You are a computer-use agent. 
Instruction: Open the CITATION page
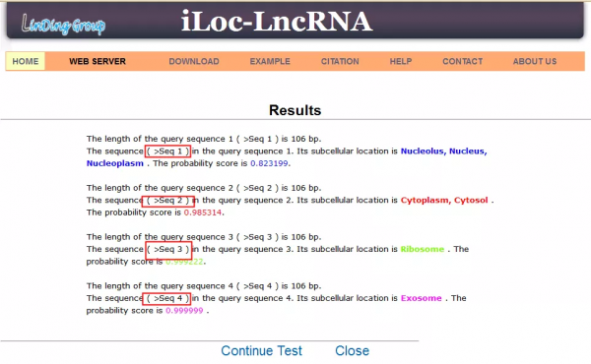tap(340, 61)
